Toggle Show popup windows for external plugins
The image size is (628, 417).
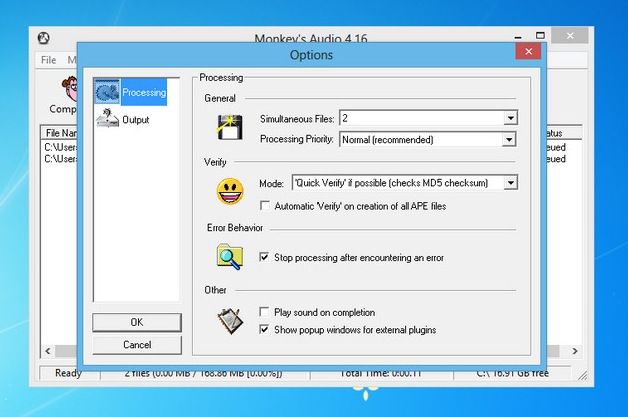(264, 329)
